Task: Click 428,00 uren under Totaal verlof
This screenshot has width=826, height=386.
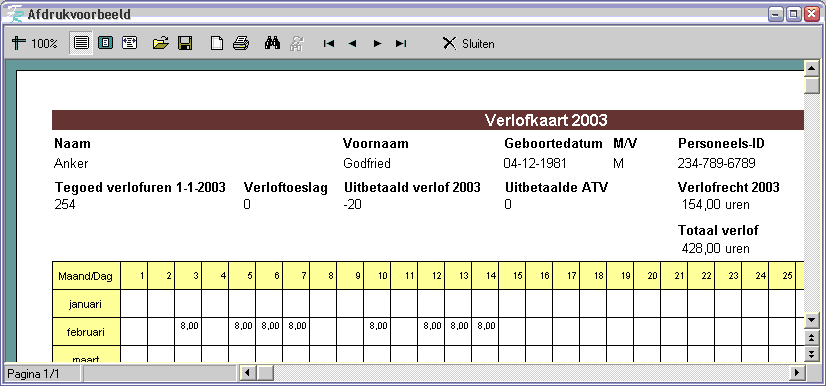Action: 715,248
